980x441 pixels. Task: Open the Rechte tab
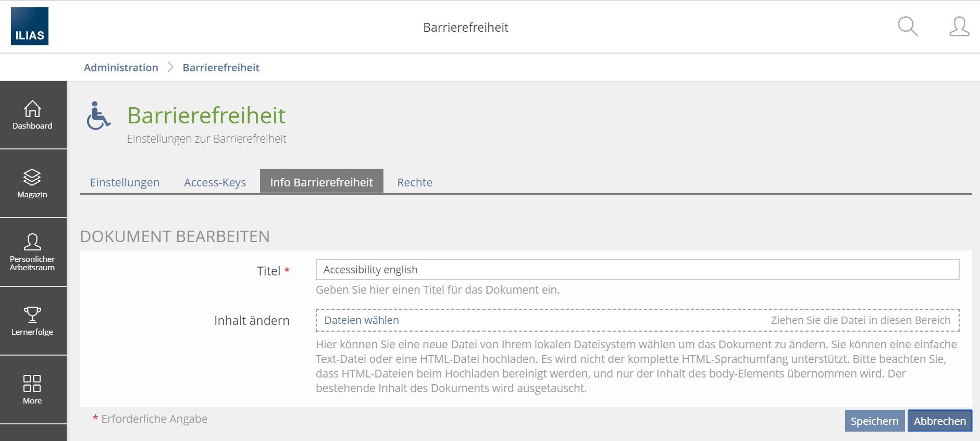tap(415, 182)
